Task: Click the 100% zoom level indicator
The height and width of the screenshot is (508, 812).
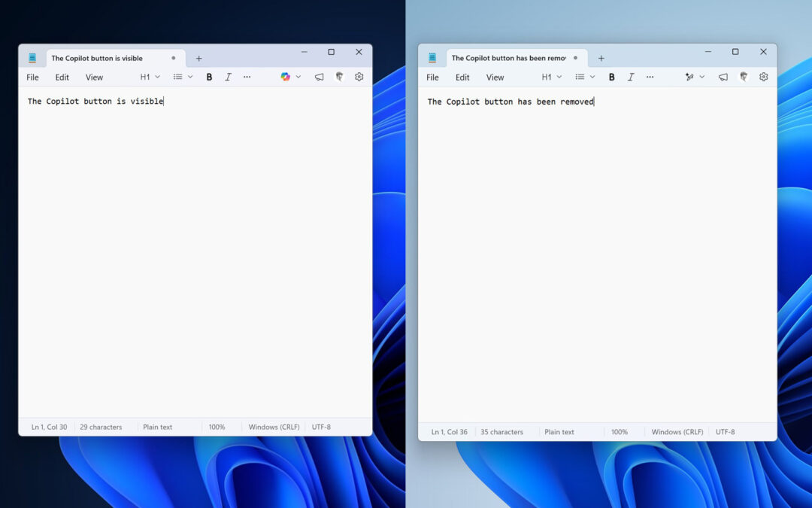Action: point(217,427)
